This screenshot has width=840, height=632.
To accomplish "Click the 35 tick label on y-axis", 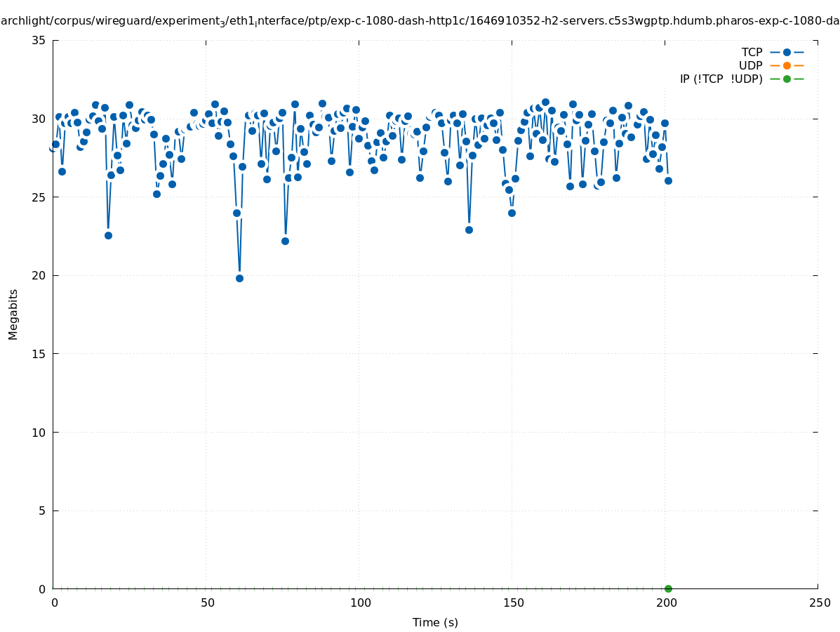I will tap(39, 40).
